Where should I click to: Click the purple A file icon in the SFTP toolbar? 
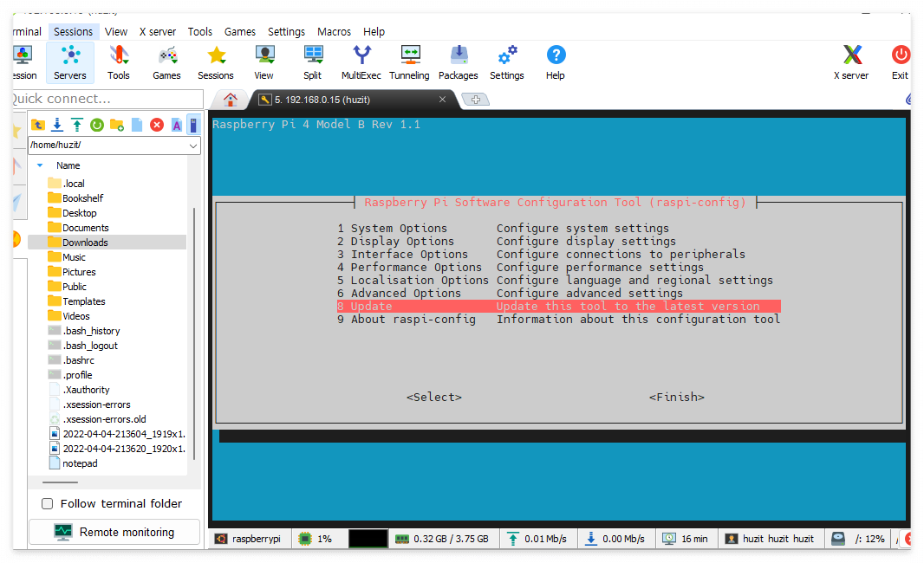point(176,125)
